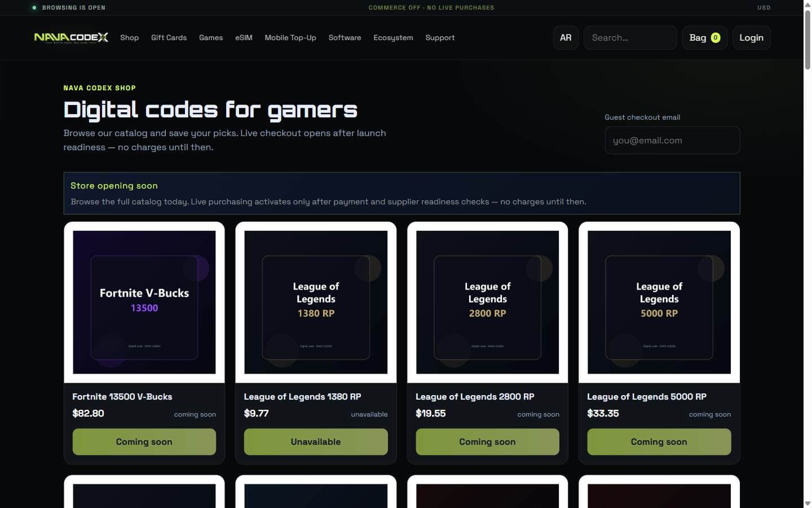Click the League of Legends 1380 RP title

pyautogui.click(x=302, y=397)
